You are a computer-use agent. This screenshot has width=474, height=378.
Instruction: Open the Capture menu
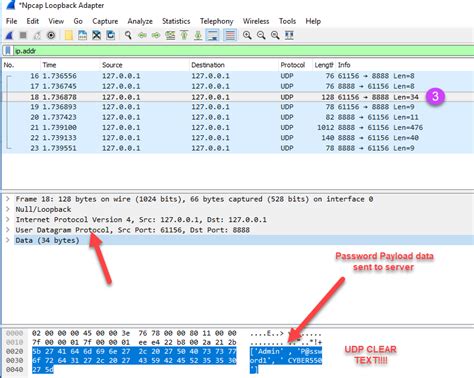[105, 21]
